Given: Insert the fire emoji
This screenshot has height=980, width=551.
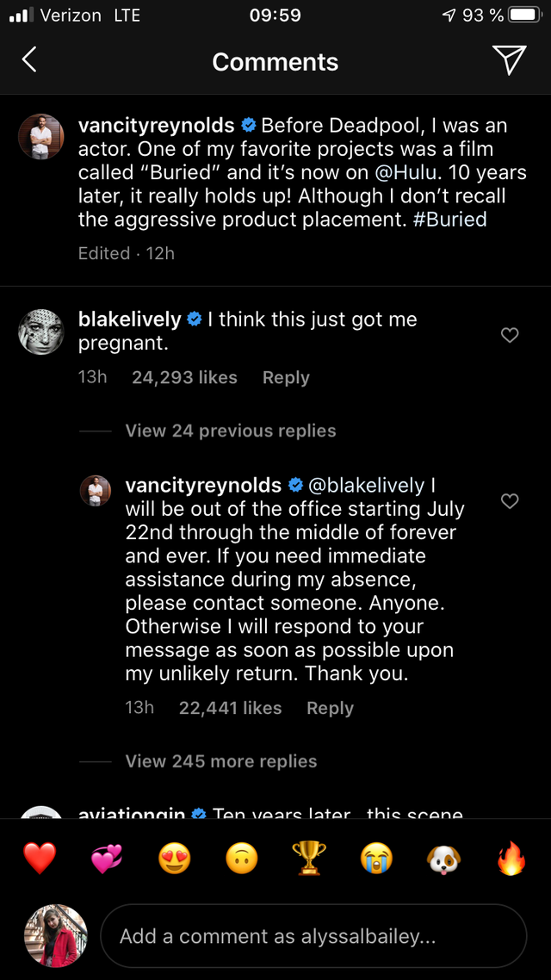Looking at the screenshot, I should tap(511, 858).
